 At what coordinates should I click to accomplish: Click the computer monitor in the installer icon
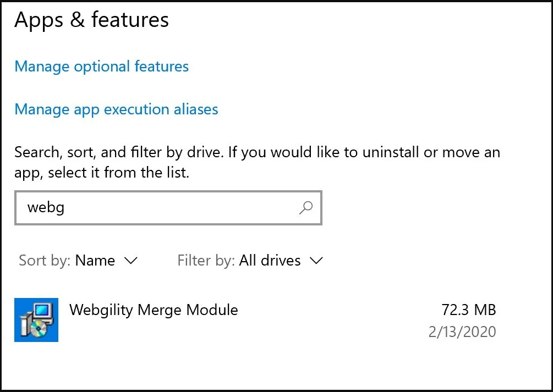point(45,312)
